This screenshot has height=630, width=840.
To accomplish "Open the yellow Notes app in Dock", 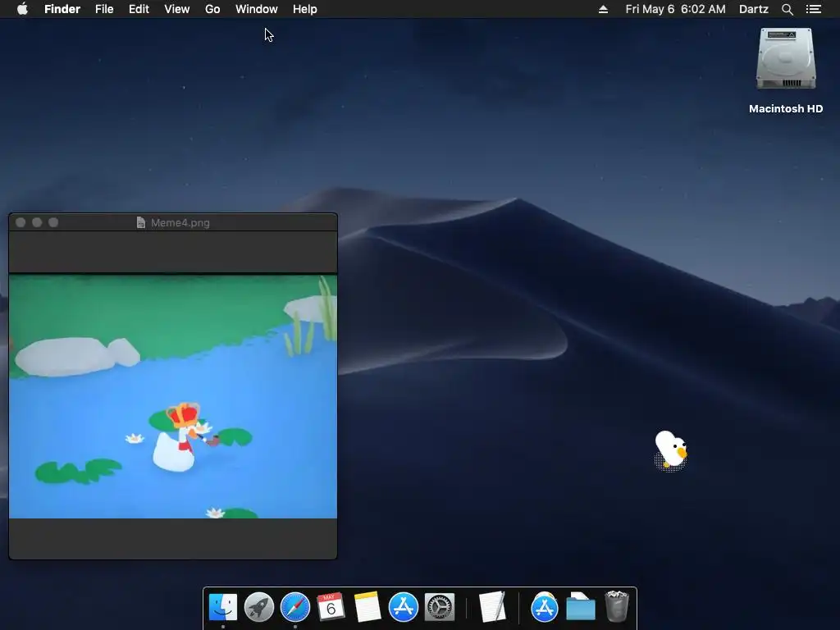I will pos(367,608).
